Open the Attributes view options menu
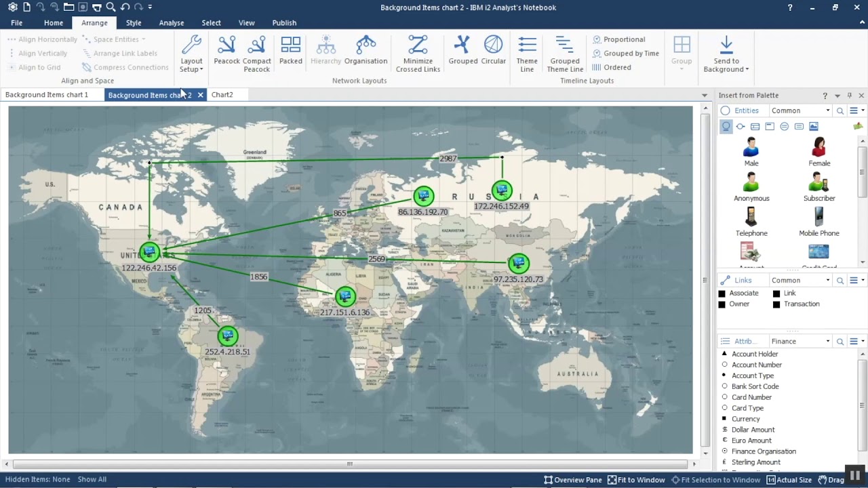 (856, 341)
